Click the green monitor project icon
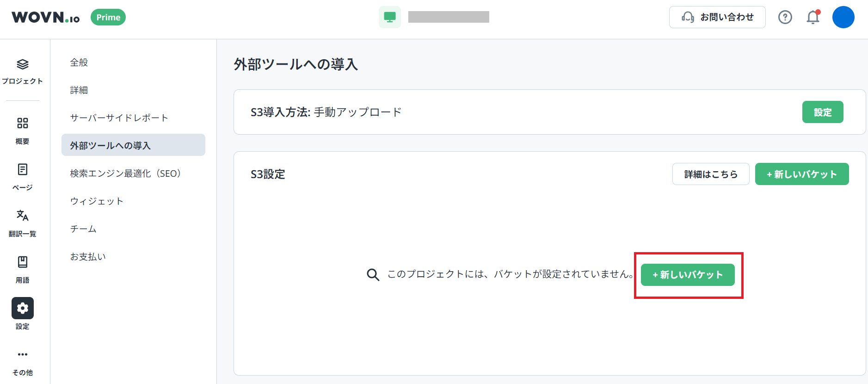Viewport: 868px width, 384px height. [389, 17]
